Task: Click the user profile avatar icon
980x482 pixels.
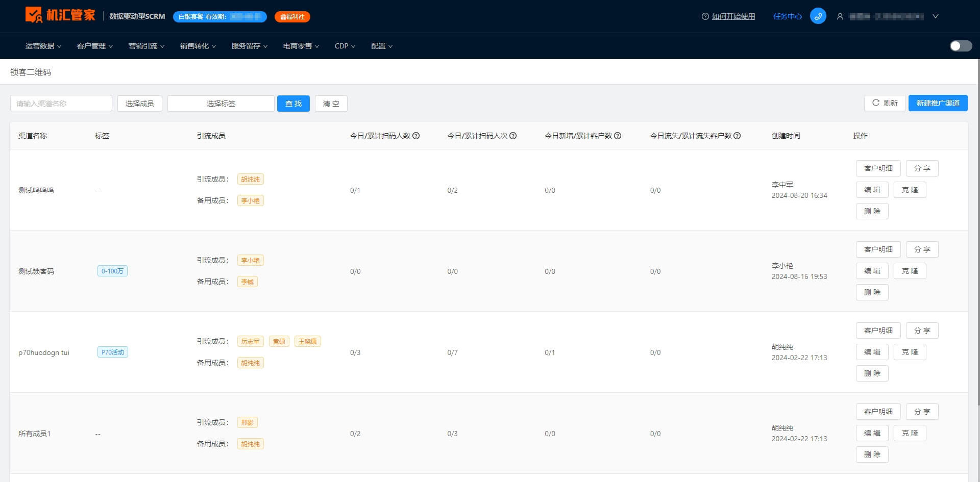Action: coord(840,16)
